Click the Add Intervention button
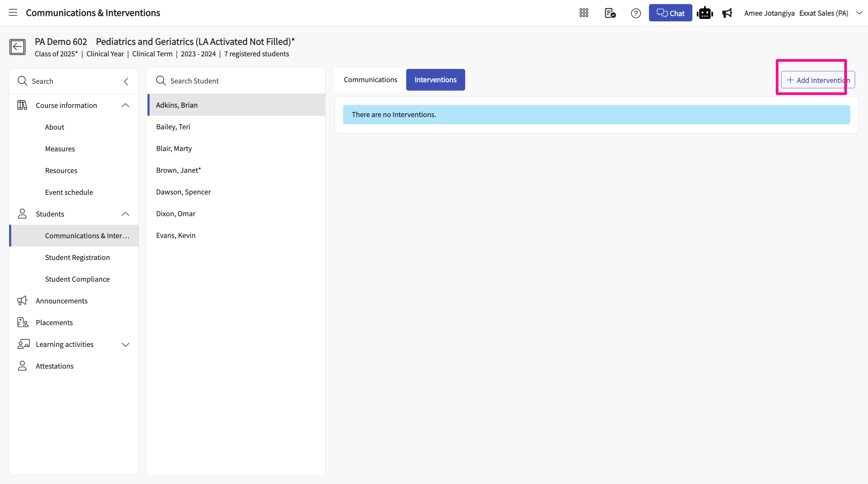The height and width of the screenshot is (484, 868). (x=818, y=80)
